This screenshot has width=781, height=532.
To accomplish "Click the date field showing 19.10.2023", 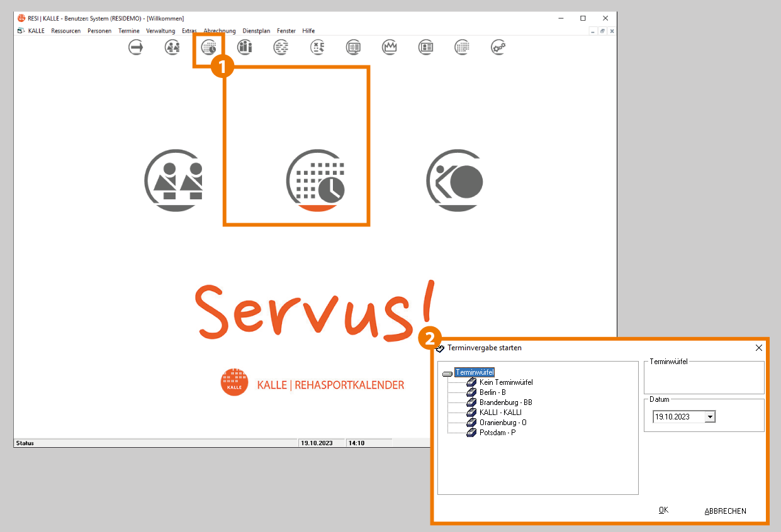I will tap(678, 417).
